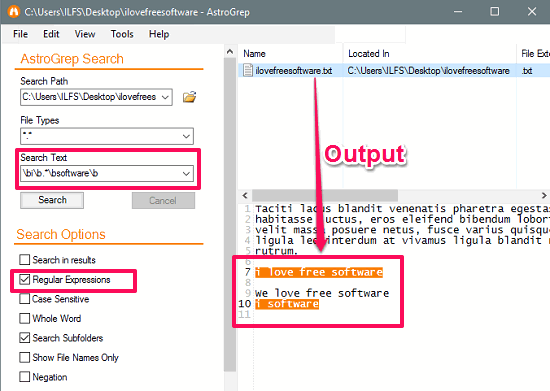This screenshot has height=391, width=550.
Task: Minimize the AstroGrep window
Action: point(458,12)
